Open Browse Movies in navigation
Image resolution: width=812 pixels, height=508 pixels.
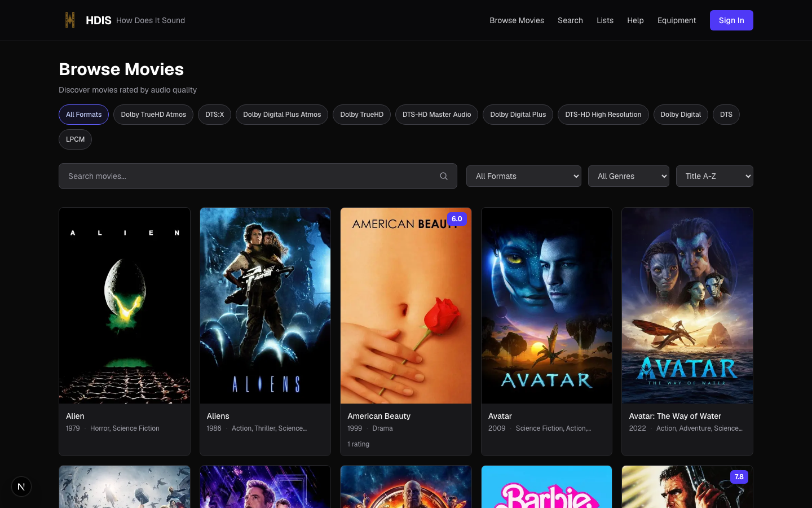(x=517, y=20)
